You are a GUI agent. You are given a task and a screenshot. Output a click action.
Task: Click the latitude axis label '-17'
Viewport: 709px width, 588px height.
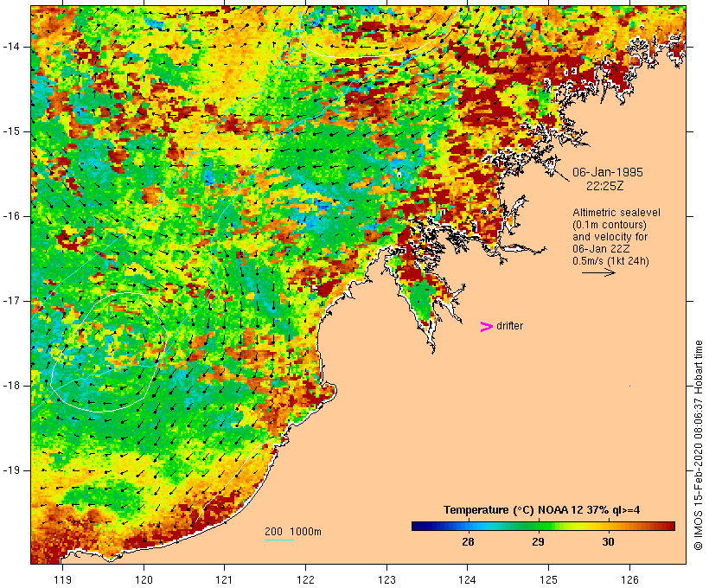tap(11, 301)
